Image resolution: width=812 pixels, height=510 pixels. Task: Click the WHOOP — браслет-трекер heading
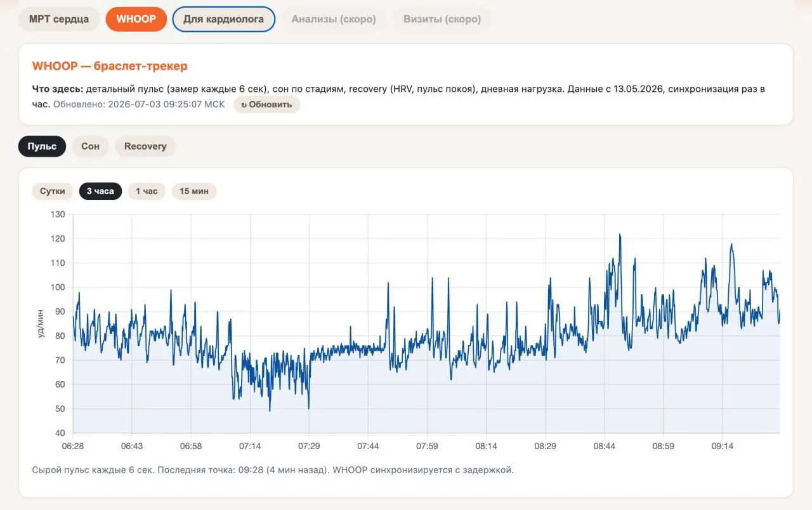[110, 66]
